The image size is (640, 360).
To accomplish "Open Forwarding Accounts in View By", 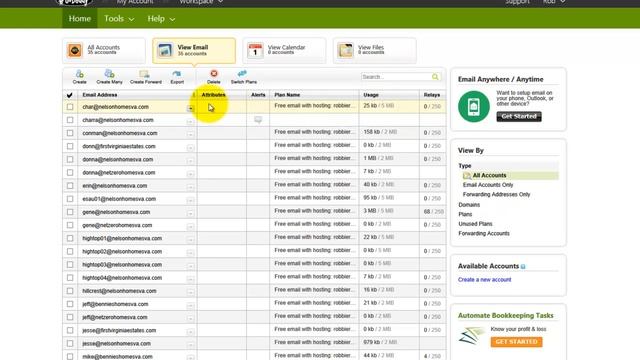I will 484,233.
